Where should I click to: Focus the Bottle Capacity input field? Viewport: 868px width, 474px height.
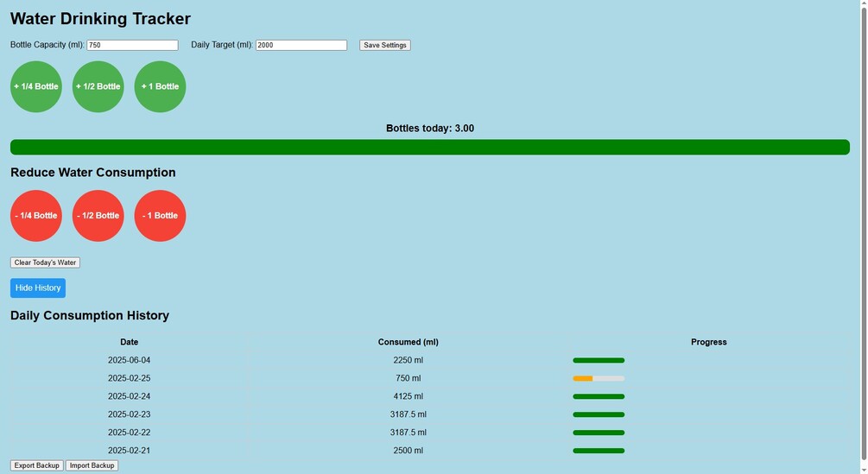132,46
